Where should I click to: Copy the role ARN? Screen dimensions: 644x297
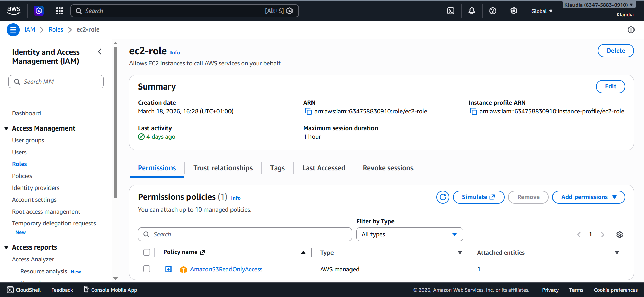coord(308,111)
